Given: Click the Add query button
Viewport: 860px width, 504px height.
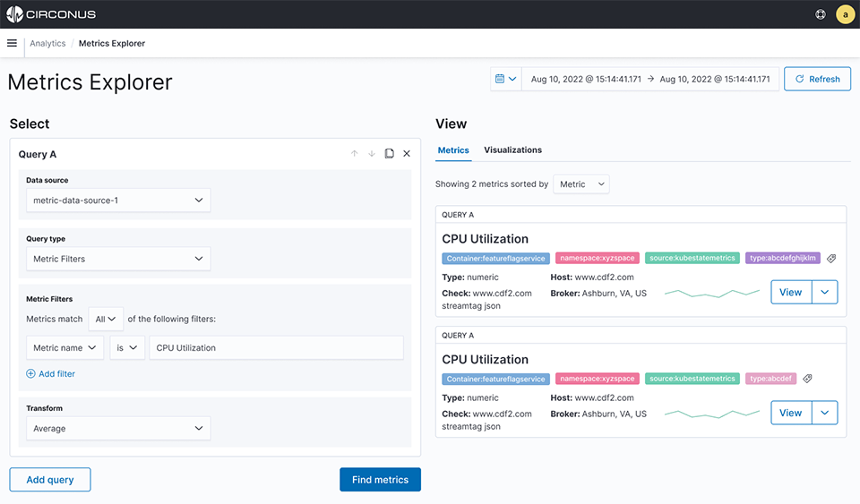Looking at the screenshot, I should [x=50, y=480].
